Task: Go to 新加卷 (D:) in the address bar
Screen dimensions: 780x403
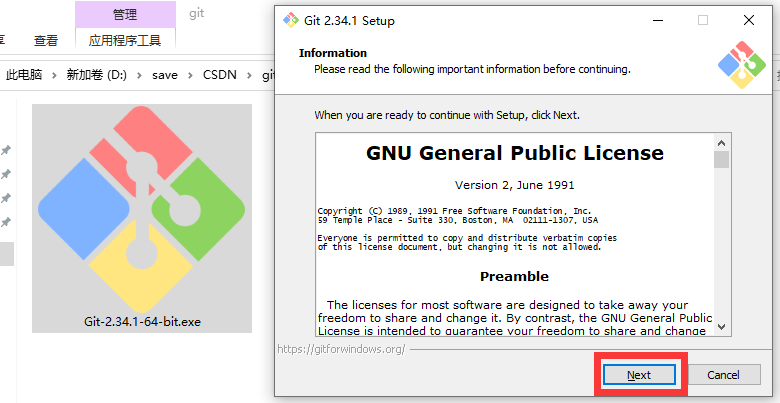Action: (97, 75)
